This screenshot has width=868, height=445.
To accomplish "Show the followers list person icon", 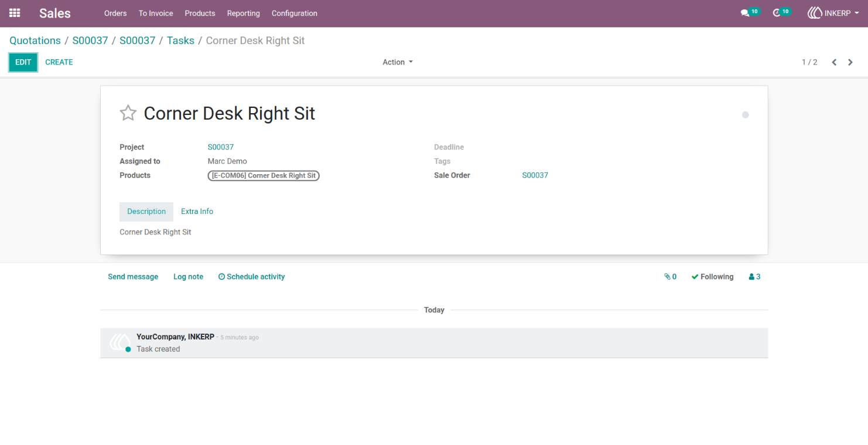I will (x=754, y=277).
